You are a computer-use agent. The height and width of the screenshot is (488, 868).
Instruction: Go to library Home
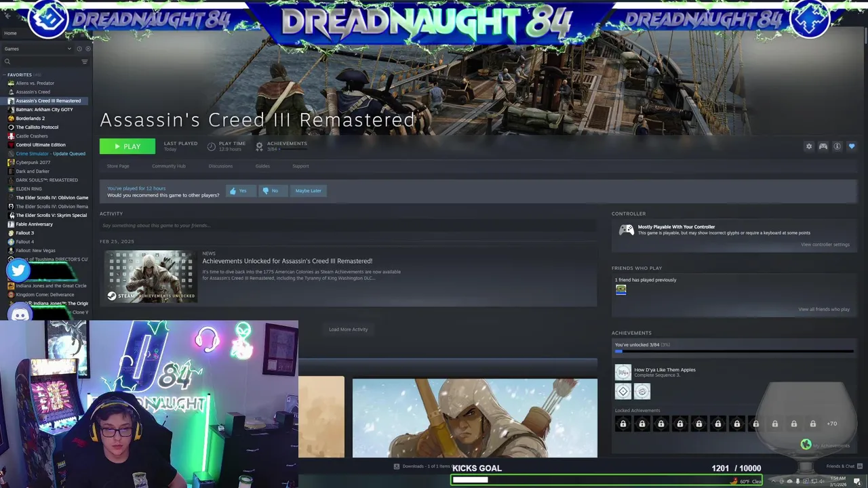(x=11, y=33)
